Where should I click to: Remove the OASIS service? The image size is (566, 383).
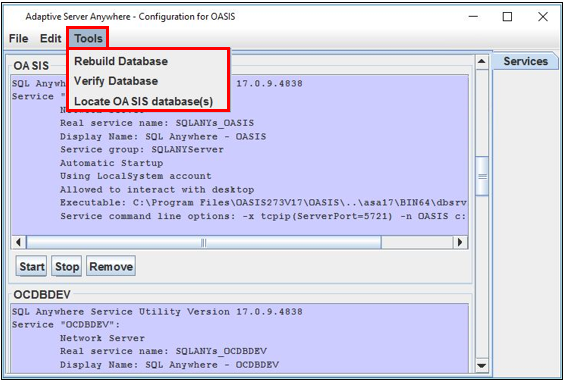111,266
